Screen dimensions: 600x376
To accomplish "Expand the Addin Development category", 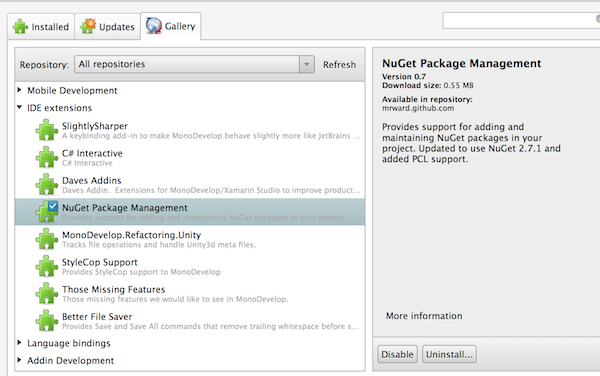I will [x=20, y=360].
